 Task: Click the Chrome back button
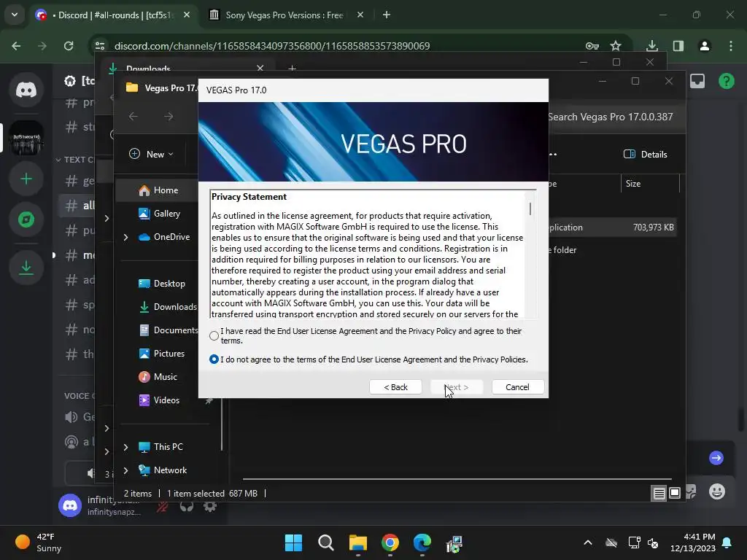(16, 46)
